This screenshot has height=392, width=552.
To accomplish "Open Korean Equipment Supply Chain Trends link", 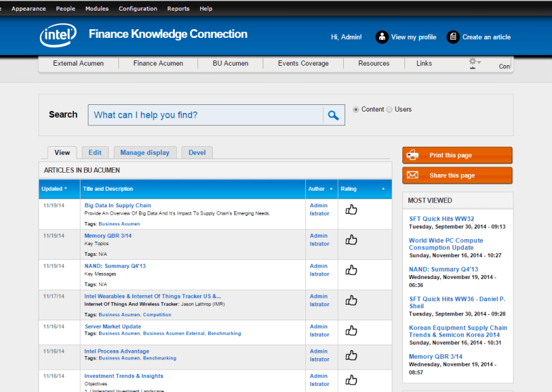I will click(458, 331).
